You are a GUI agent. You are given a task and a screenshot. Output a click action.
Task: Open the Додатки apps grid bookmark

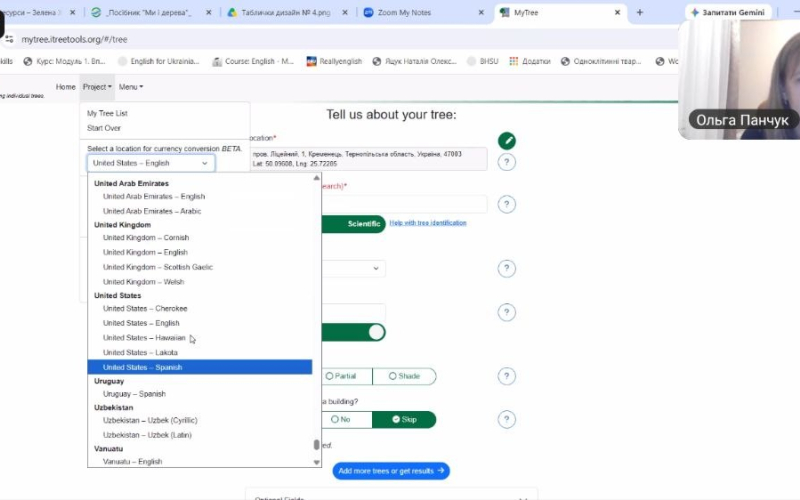click(x=530, y=61)
